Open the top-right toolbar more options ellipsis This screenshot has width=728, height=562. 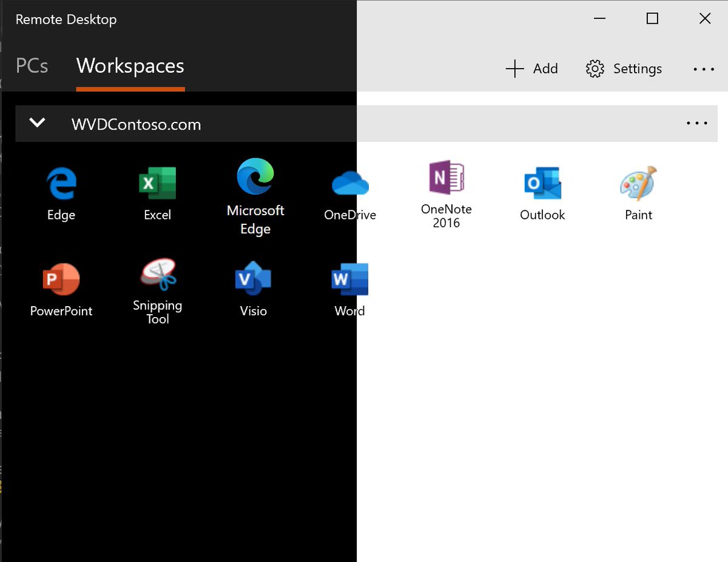(704, 69)
